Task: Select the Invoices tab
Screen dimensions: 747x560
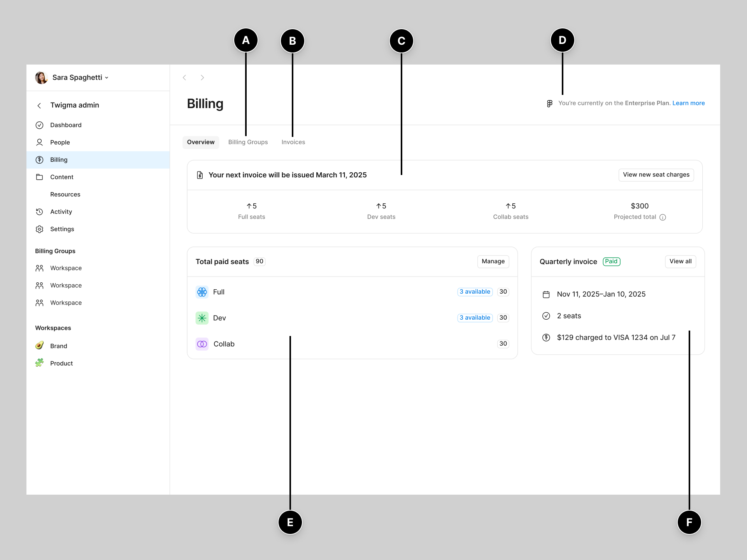Action: click(293, 141)
